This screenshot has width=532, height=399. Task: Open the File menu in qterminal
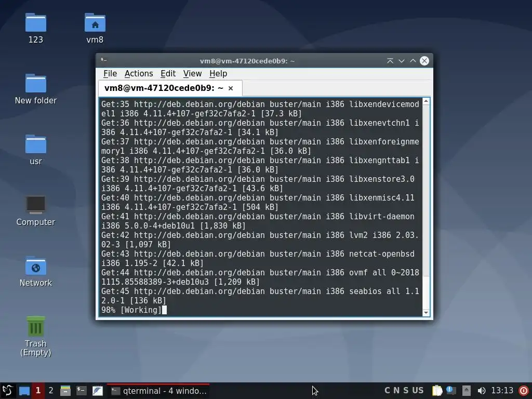click(x=110, y=74)
